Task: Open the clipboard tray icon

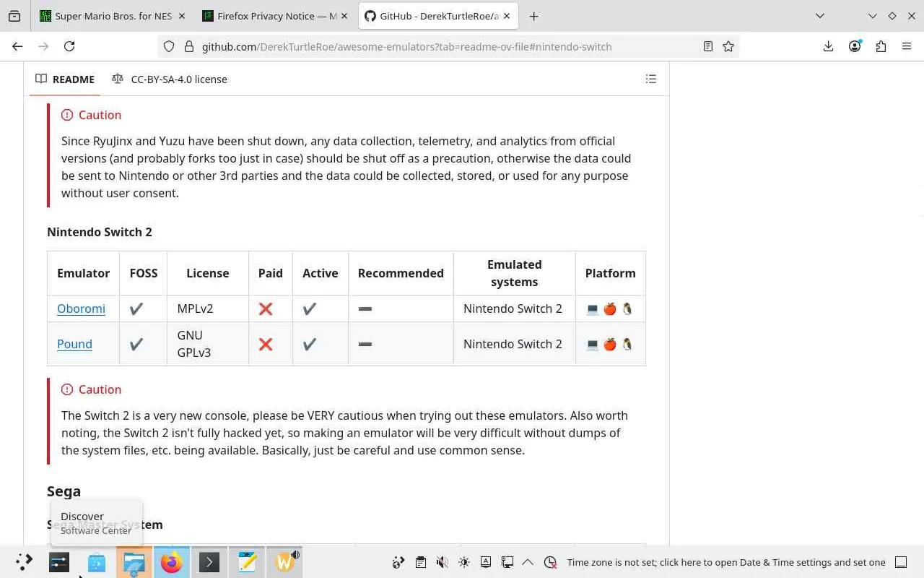Action: tap(420, 562)
